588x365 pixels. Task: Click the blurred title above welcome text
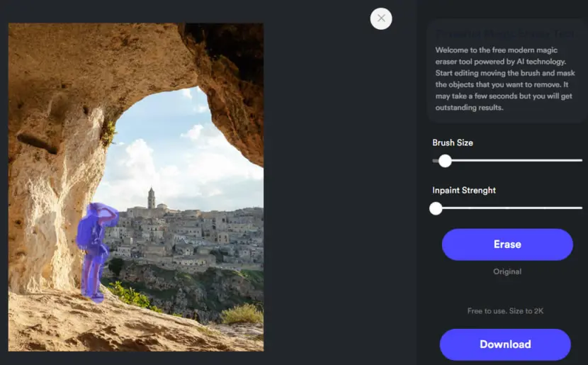pyautogui.click(x=504, y=34)
